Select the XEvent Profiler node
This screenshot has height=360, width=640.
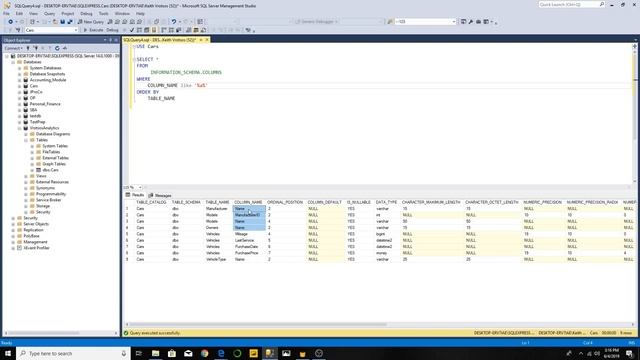(x=36, y=248)
